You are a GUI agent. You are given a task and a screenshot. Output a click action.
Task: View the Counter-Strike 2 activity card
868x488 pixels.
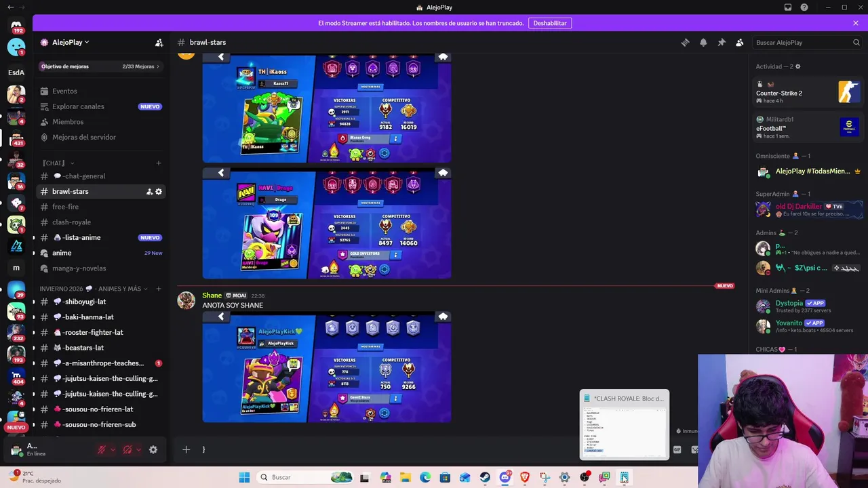tap(808, 92)
